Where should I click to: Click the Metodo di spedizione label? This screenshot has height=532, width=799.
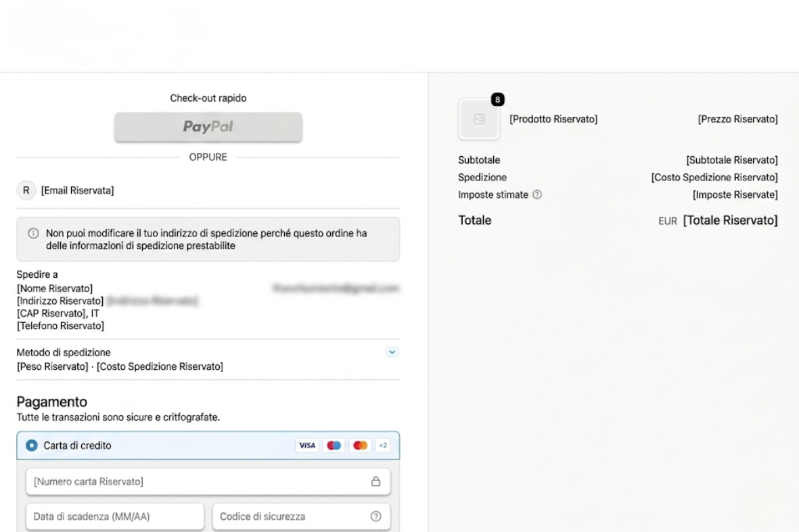coord(64,352)
